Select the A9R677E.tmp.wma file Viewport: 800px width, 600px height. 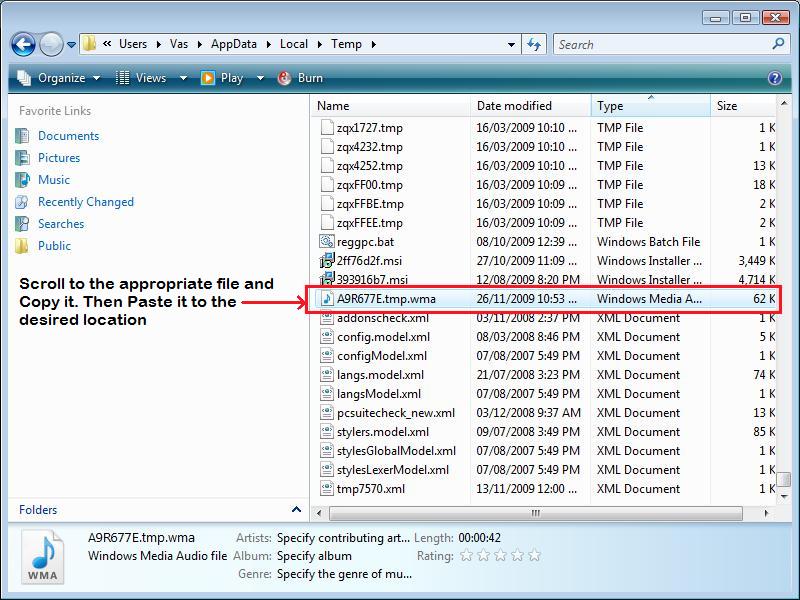tap(386, 299)
